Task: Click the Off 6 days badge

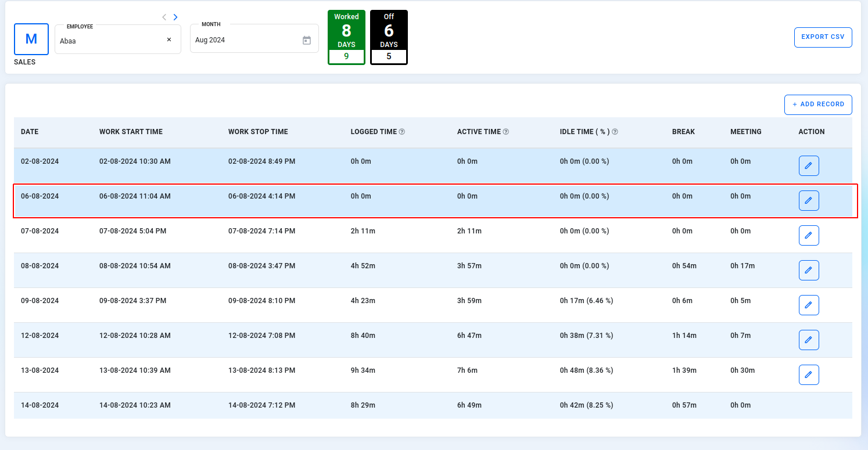Action: [x=389, y=37]
